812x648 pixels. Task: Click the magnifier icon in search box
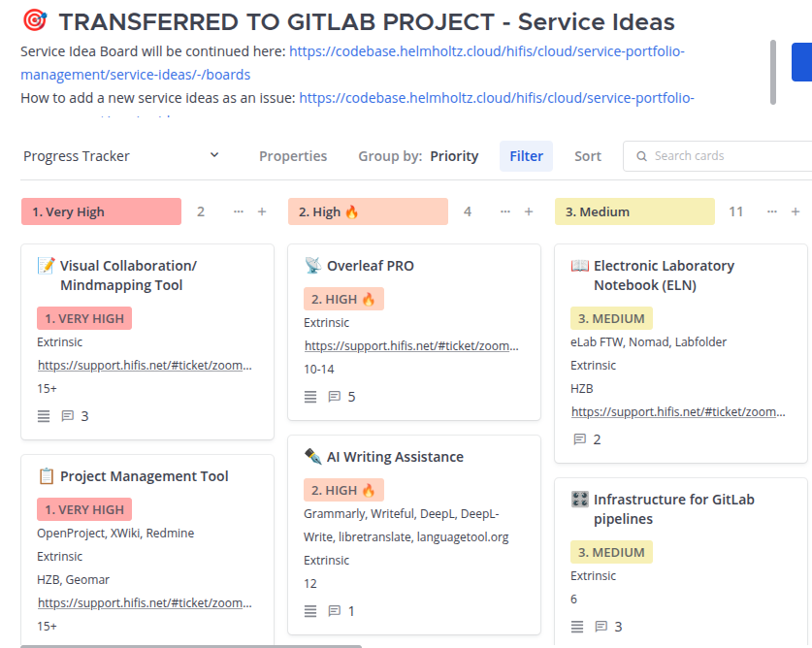click(x=641, y=156)
